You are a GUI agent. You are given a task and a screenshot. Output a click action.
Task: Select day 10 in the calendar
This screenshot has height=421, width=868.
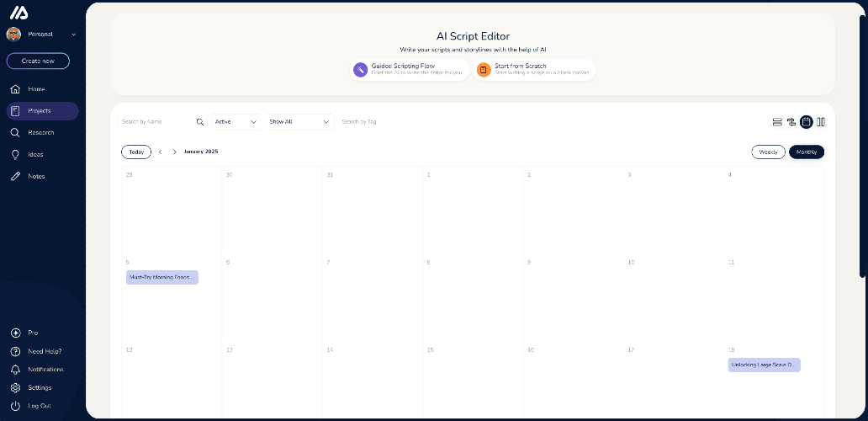point(631,263)
